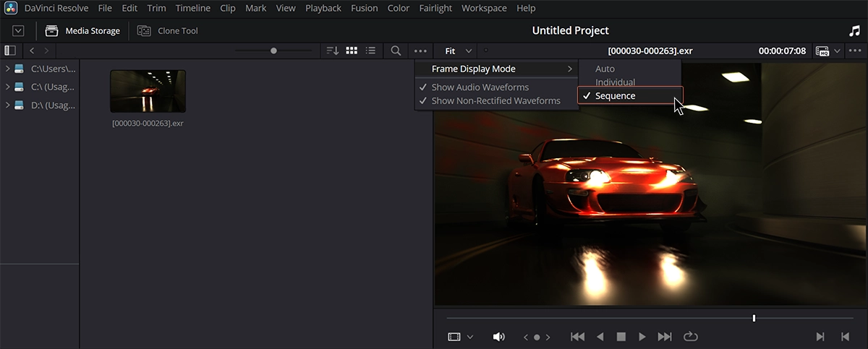868x349 pixels.
Task: Go to next marker arrow
Action: [x=548, y=337]
